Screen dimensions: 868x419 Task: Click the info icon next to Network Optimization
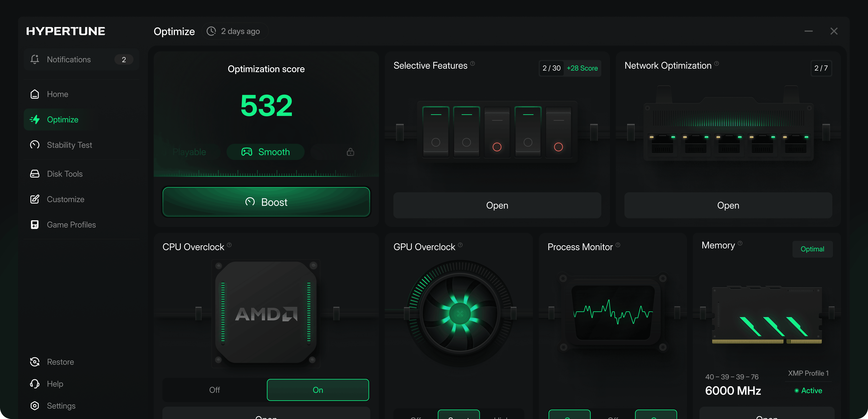tap(716, 63)
